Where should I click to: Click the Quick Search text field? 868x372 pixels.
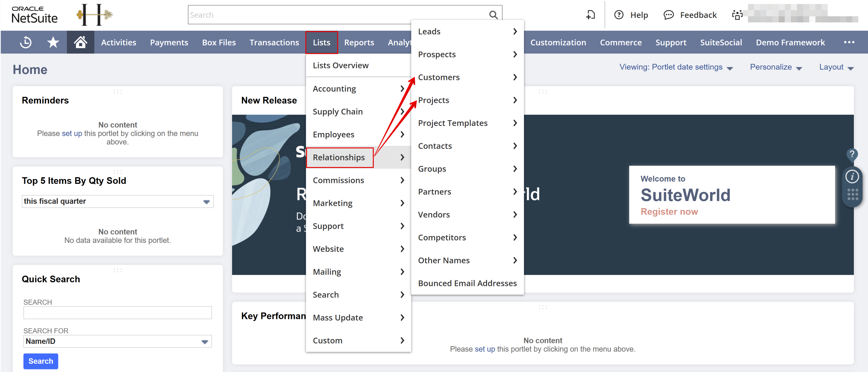click(118, 313)
